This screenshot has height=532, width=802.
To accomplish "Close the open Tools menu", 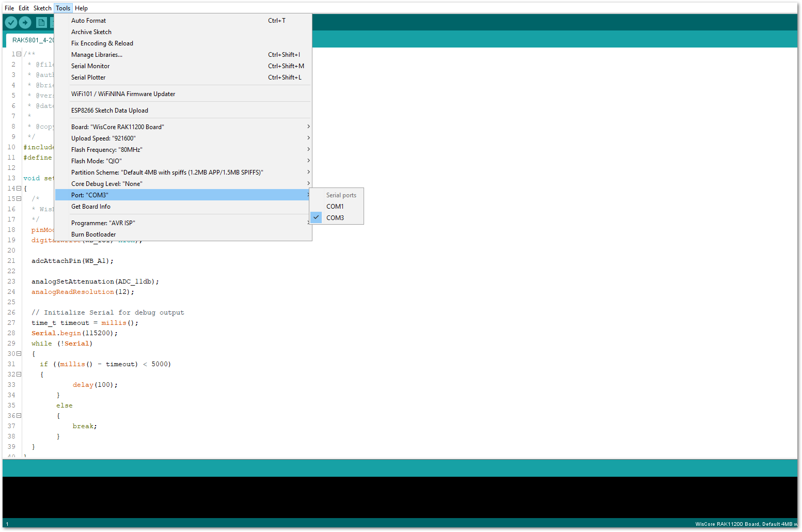I will 63,8.
